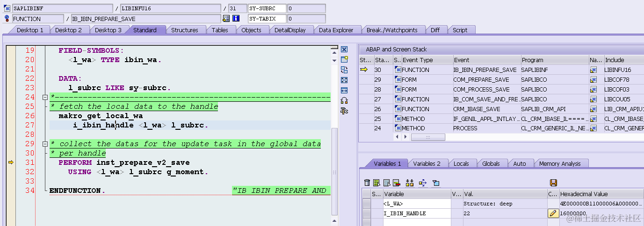This screenshot has height=226, width=644.
Task: Click the headphones services icon beside editor
Action: (344, 100)
